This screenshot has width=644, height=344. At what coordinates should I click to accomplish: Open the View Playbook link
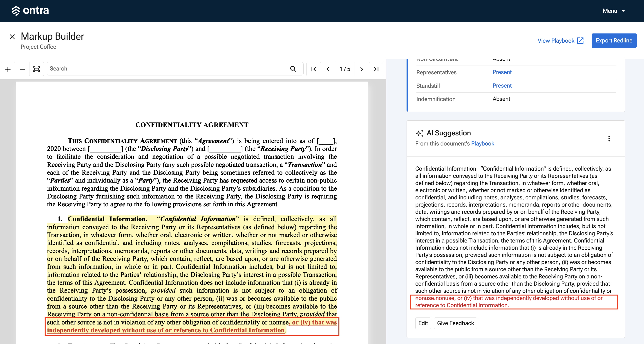560,41
